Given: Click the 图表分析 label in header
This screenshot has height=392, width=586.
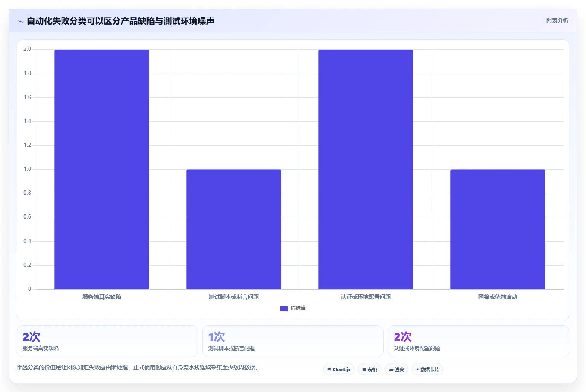Looking at the screenshot, I should coord(557,20).
